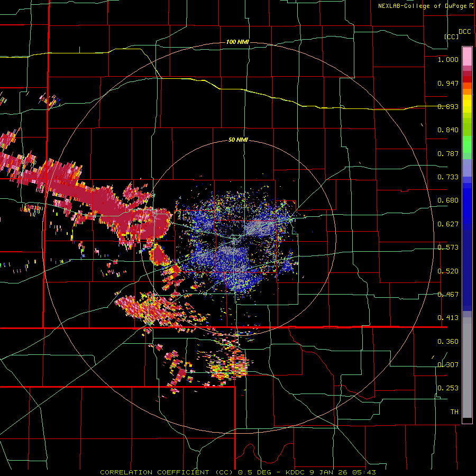
Task: Select the 0.360 legend value
Action: pos(448,342)
